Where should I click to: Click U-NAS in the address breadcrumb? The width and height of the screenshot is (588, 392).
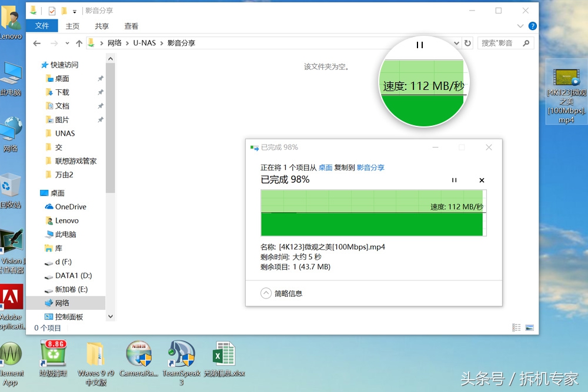coord(145,43)
